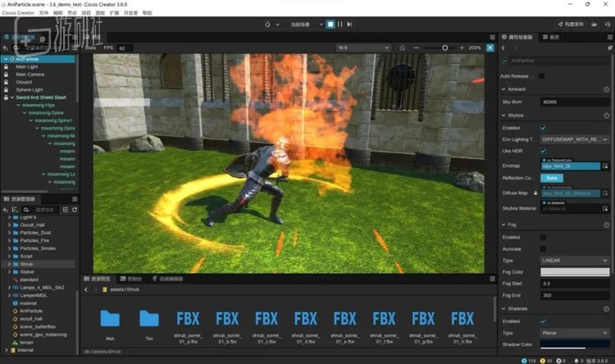Expand the Particles_Fire folder
The height and width of the screenshot is (364, 615).
click(10, 239)
